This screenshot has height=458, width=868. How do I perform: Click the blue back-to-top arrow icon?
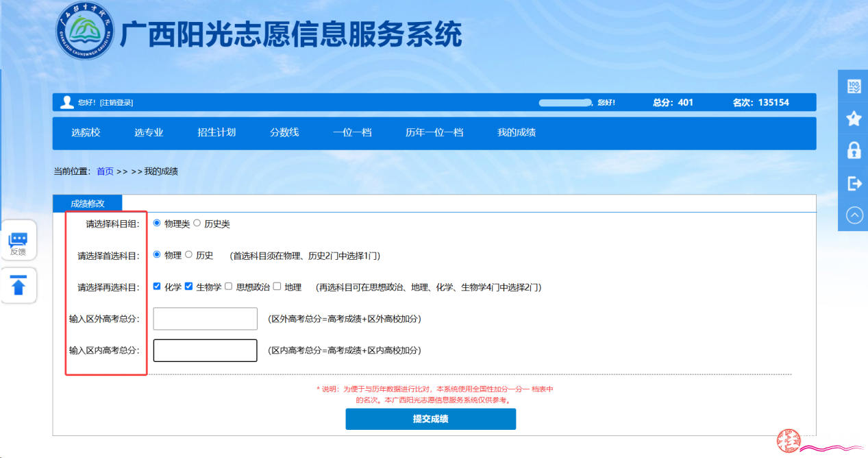tap(18, 285)
